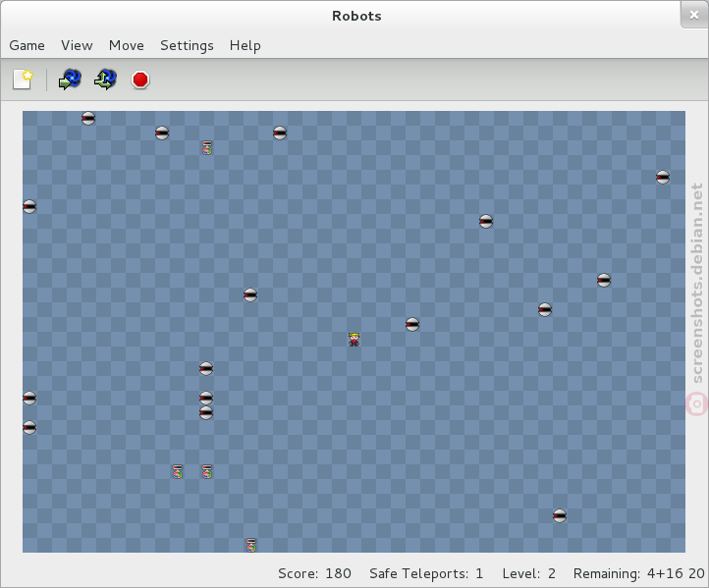
Task: Click the robot at the bottom right of board
Action: pos(560,515)
